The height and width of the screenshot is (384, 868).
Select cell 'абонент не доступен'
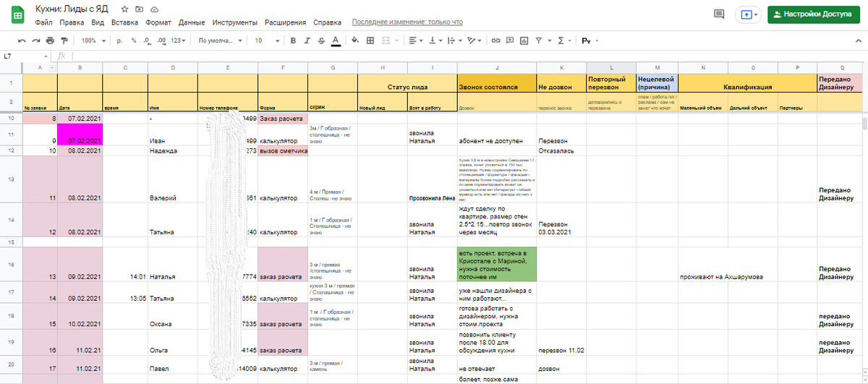pyautogui.click(x=496, y=134)
